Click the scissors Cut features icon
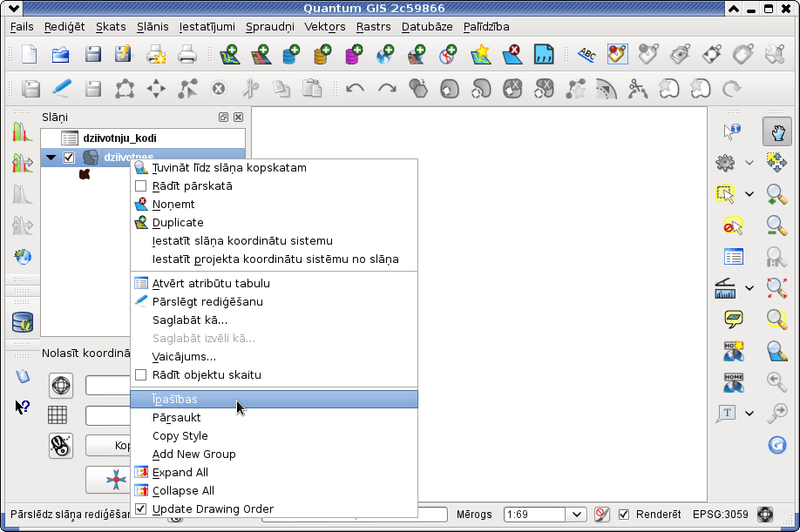Viewport: 800px width, 532px height. click(250, 89)
